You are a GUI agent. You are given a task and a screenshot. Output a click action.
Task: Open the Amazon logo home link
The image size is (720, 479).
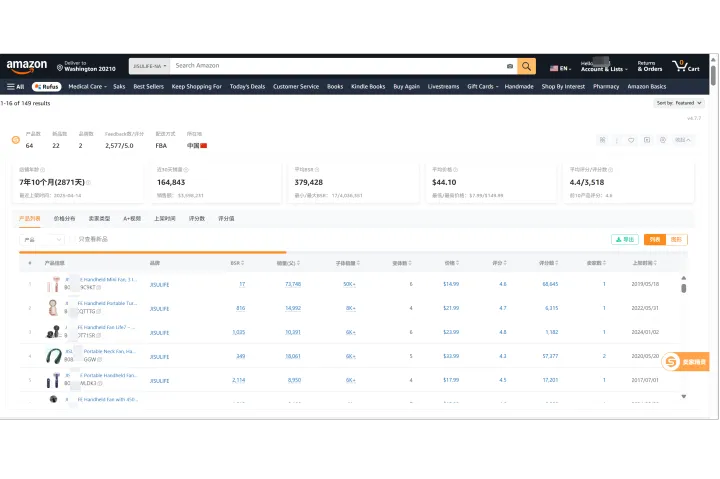[x=27, y=67]
